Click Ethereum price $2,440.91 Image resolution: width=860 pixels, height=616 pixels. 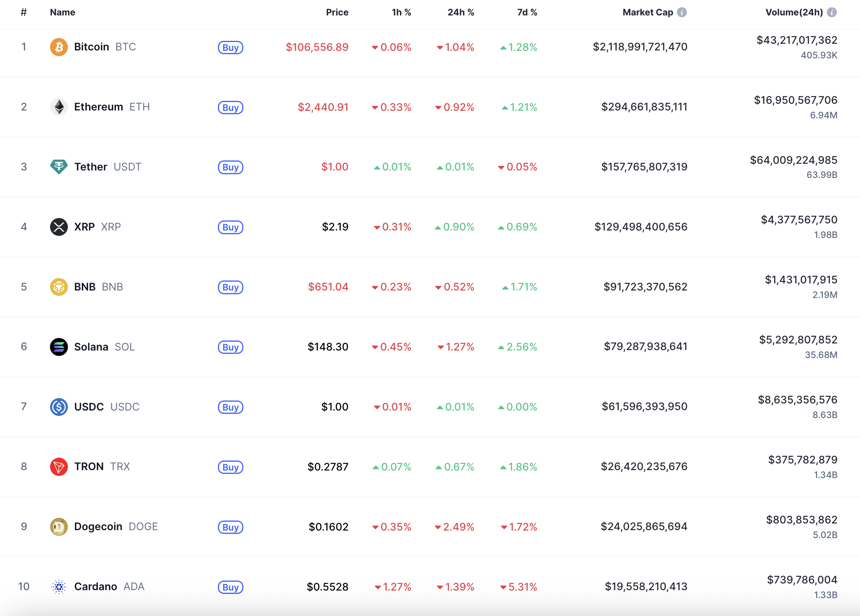[323, 107]
